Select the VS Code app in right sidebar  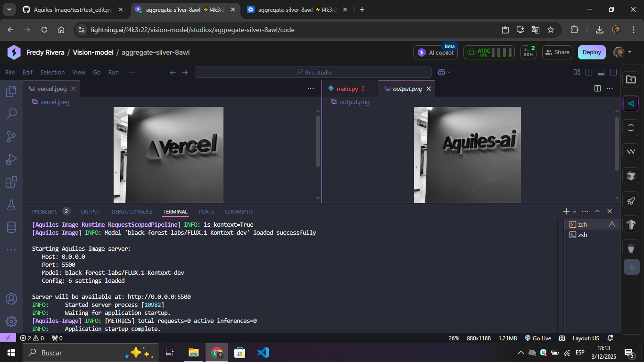631,103
